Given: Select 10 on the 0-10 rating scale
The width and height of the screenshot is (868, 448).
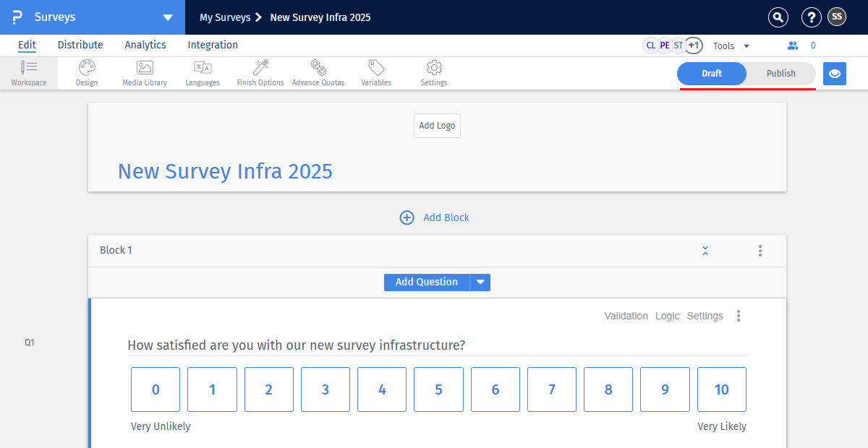Looking at the screenshot, I should [721, 389].
